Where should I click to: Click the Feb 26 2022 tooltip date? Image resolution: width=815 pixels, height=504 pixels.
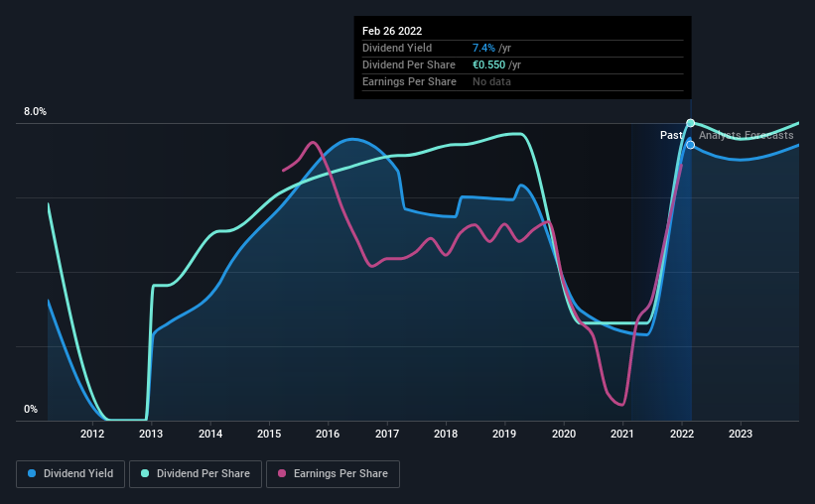(392, 31)
